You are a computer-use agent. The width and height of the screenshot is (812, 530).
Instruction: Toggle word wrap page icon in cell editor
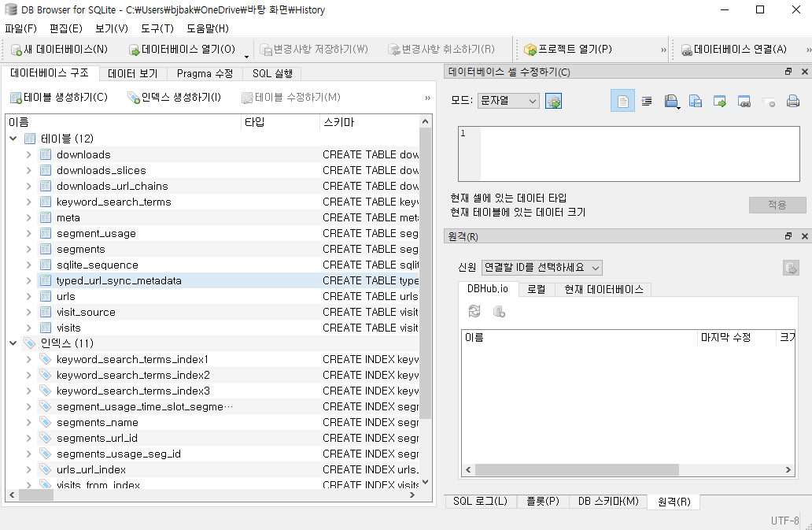tap(622, 101)
